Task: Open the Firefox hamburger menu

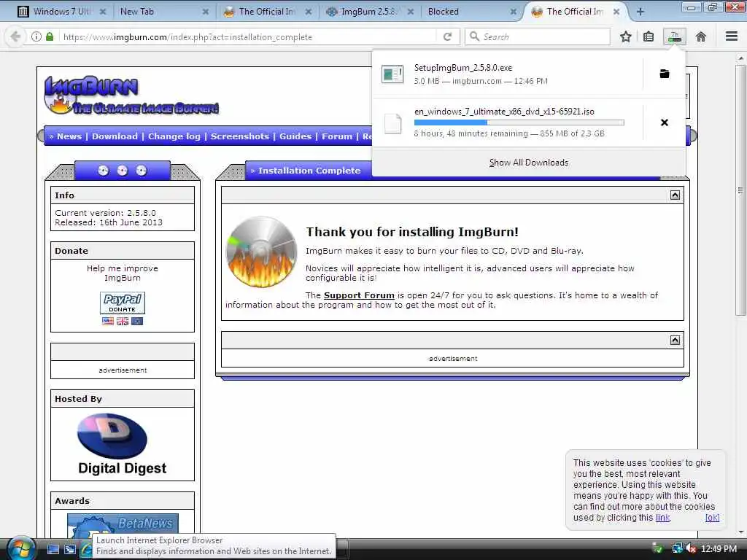Action: click(x=731, y=36)
